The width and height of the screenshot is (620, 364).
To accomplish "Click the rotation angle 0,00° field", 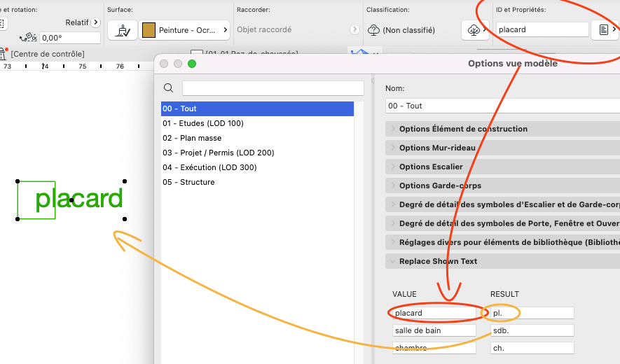I will click(70, 38).
